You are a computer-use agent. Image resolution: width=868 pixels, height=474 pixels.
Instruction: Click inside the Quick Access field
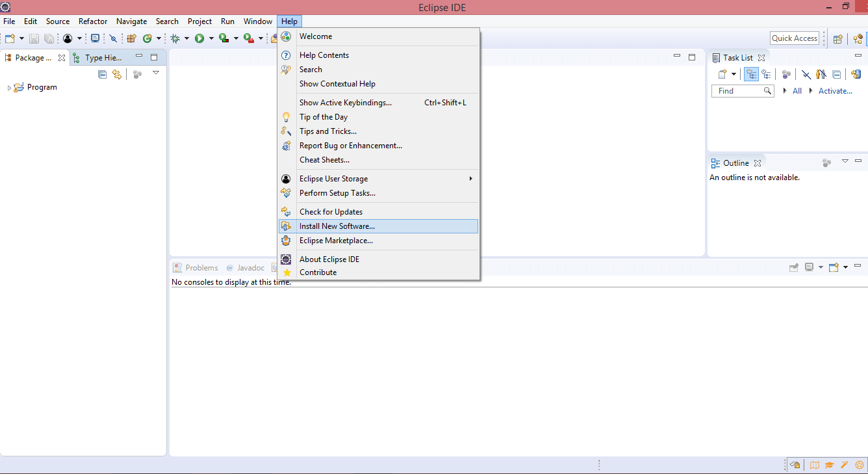coord(795,38)
